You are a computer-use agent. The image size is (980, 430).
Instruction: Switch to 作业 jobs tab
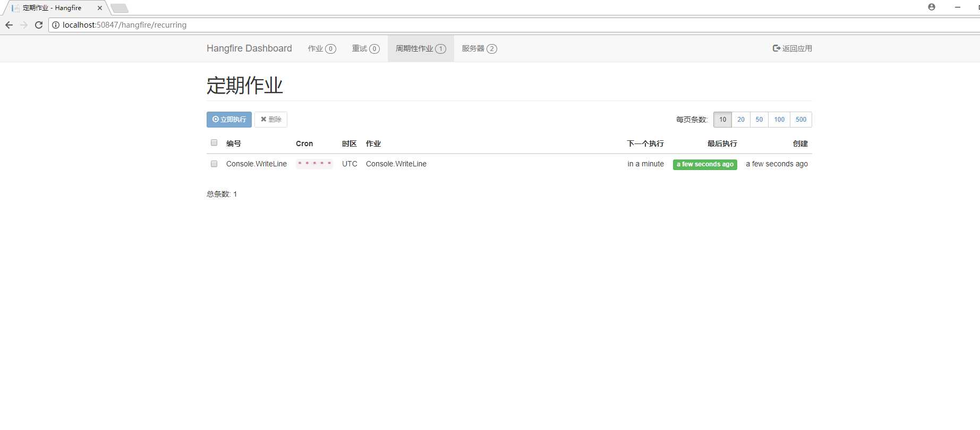[x=322, y=48]
